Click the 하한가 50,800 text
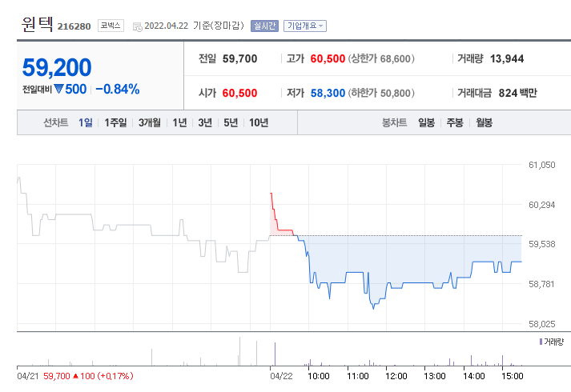Image resolution: width=571 pixels, height=392 pixels. [381, 93]
